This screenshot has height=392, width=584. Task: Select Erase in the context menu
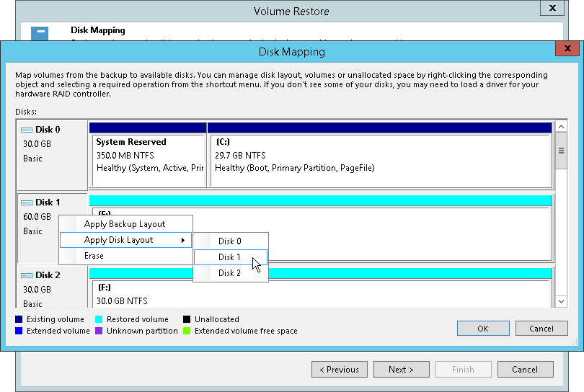point(125,256)
